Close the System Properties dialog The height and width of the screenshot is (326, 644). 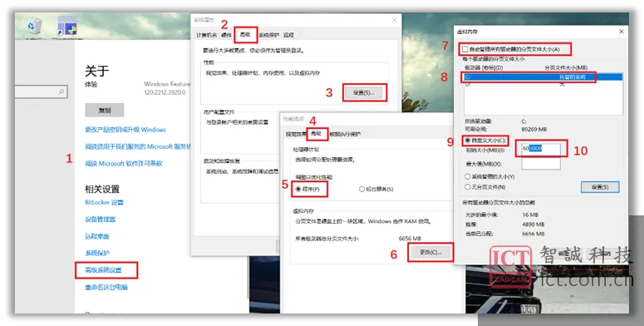coord(394,20)
